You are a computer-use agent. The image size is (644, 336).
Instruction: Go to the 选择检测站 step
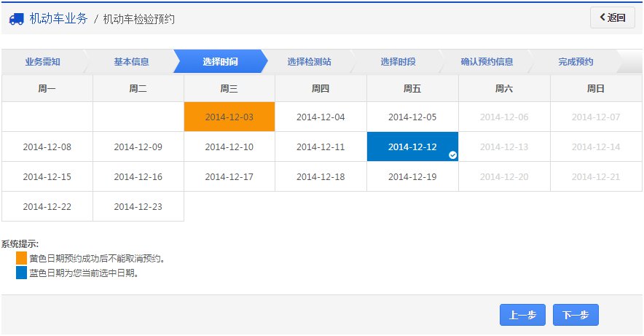click(x=310, y=62)
